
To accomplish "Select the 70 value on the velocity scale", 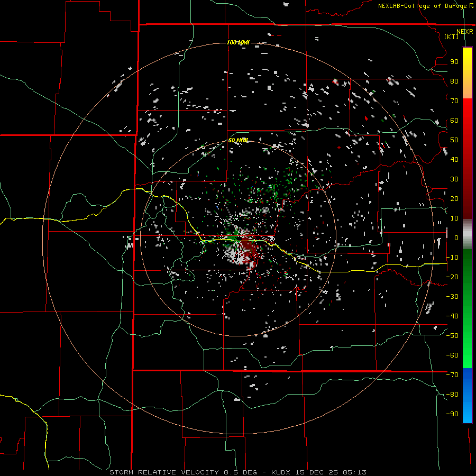I will pos(454,101).
